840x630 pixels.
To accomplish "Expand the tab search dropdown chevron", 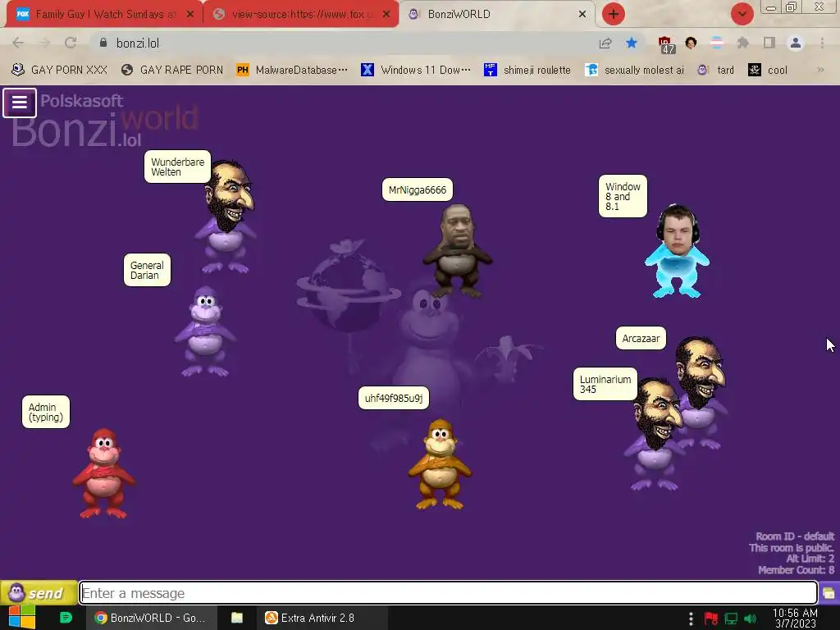I will 742,14.
